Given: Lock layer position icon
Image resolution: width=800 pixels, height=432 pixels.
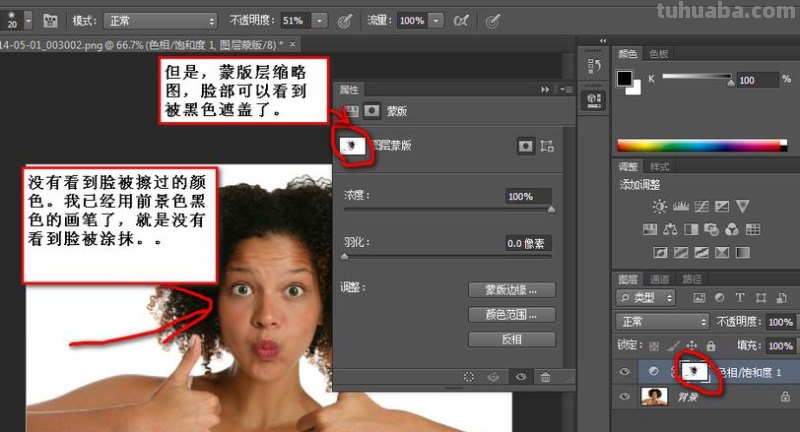Looking at the screenshot, I should click(x=692, y=346).
